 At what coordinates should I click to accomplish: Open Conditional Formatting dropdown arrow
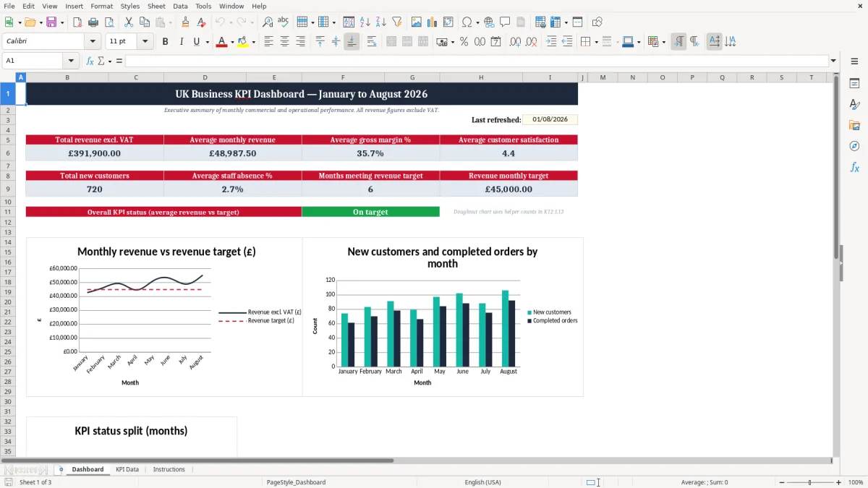(x=663, y=42)
